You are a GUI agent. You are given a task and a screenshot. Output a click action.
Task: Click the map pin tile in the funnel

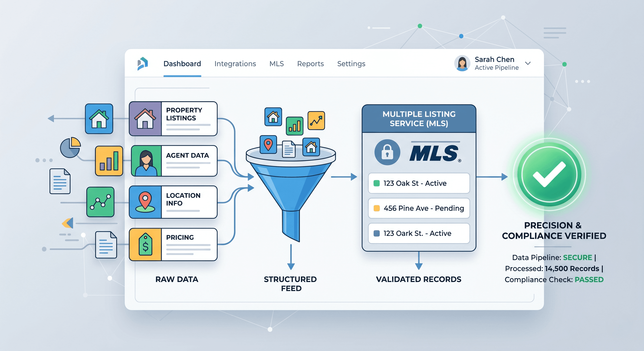tap(268, 144)
